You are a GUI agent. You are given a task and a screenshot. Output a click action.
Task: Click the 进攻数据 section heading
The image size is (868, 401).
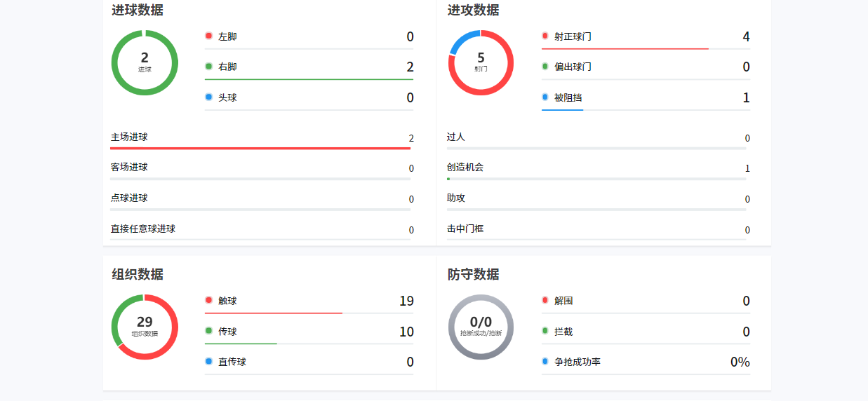coord(474,10)
